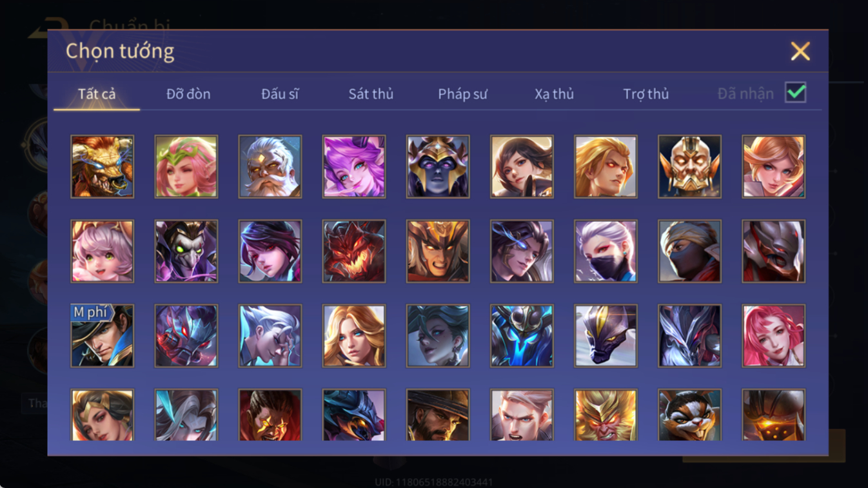Select the pink-haired woman hero in third row
Screen dimensions: 868x488
[x=773, y=336]
